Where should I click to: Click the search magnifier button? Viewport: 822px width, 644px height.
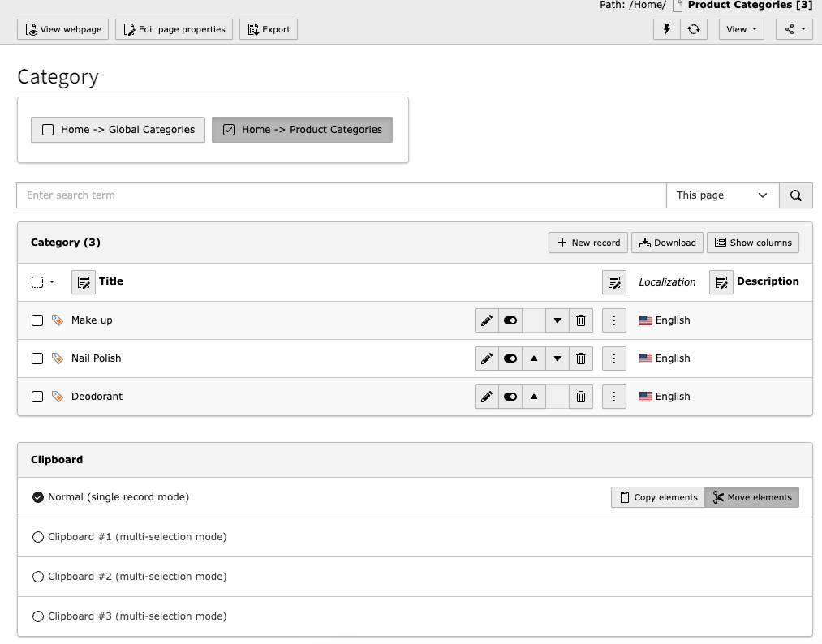[x=796, y=195]
